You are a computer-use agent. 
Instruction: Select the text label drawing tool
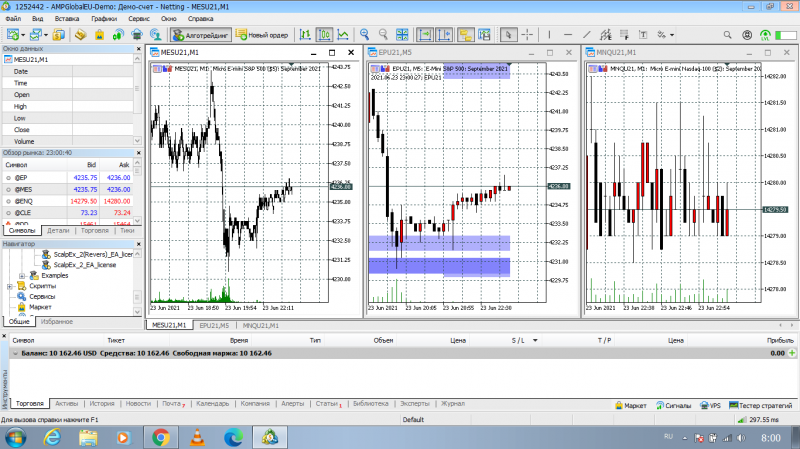coord(643,35)
